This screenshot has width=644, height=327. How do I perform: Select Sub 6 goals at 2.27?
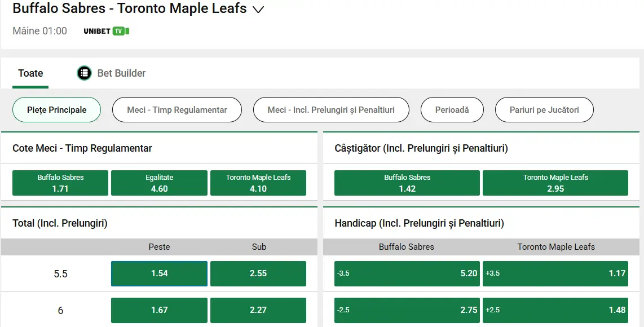(258, 310)
